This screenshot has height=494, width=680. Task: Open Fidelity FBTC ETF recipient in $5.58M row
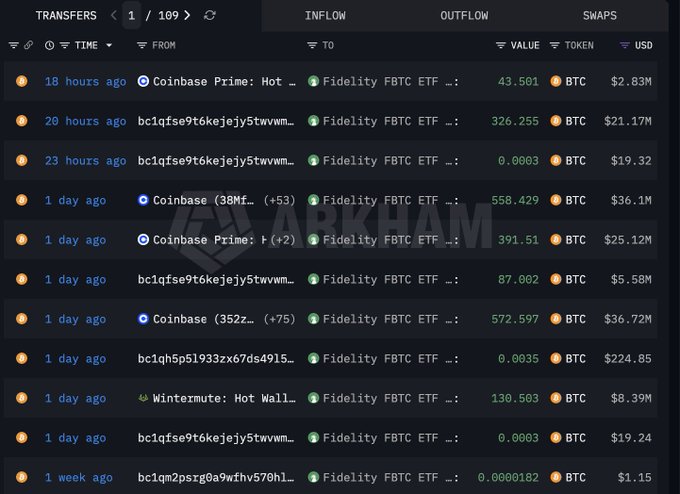pyautogui.click(x=391, y=280)
